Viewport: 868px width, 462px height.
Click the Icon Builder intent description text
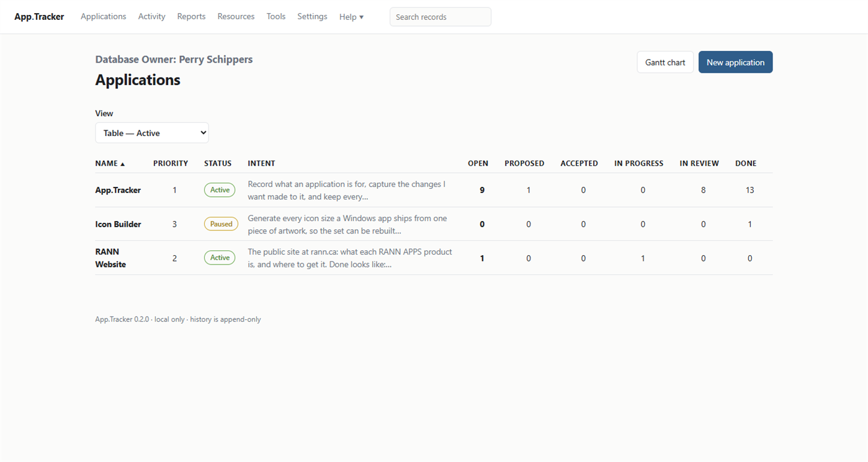pyautogui.click(x=347, y=224)
